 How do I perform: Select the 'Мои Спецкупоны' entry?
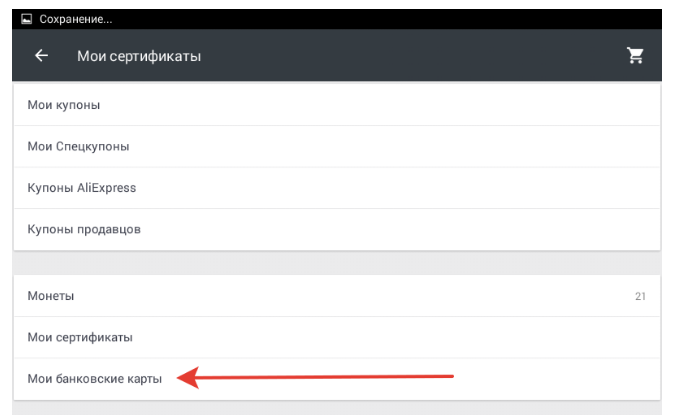78,146
